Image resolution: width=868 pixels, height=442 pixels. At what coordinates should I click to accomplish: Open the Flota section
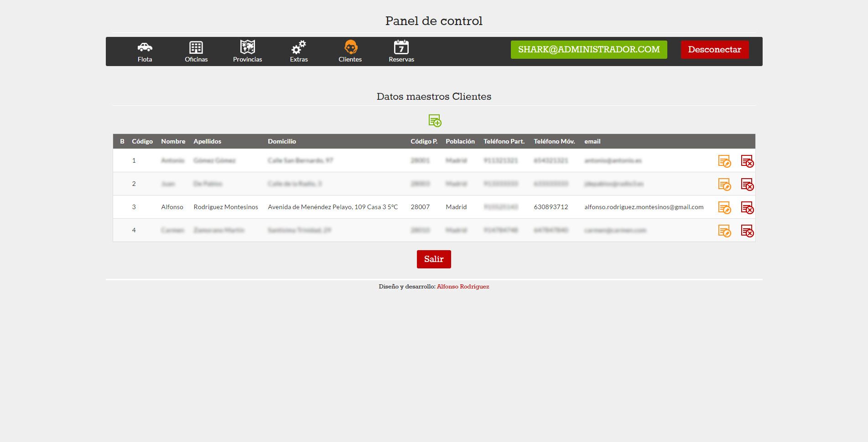(x=145, y=51)
